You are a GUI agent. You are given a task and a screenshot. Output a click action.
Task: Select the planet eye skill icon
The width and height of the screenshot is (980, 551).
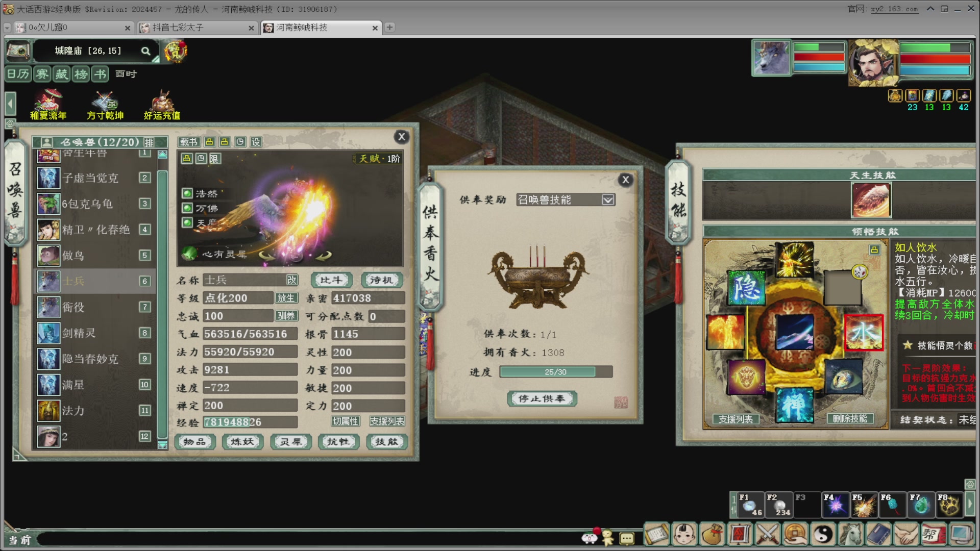click(843, 378)
